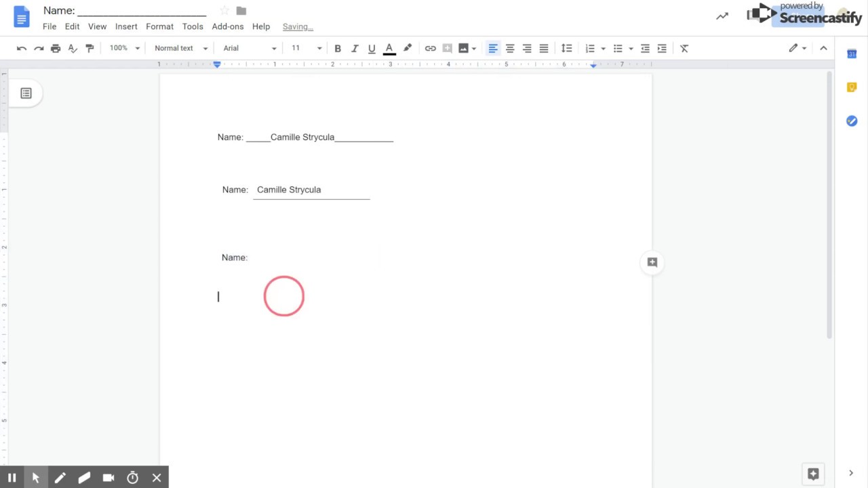Insert a link
Viewport: 868px width, 488px height.
tap(431, 48)
